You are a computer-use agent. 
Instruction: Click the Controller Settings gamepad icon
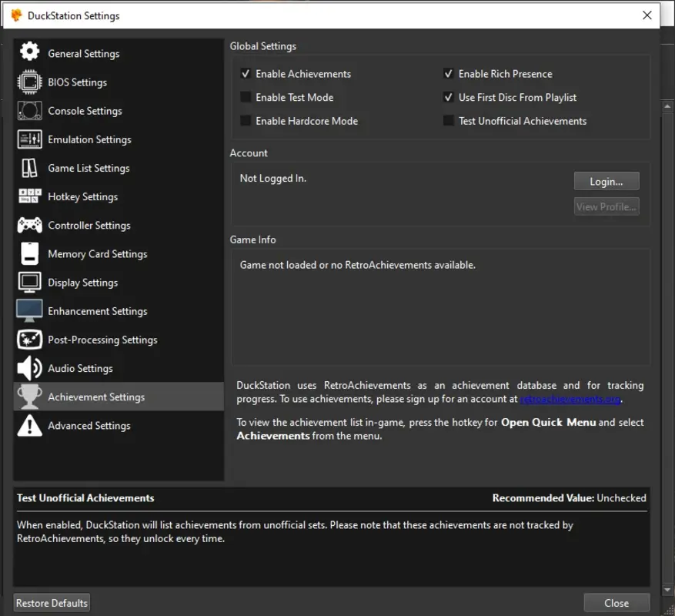[x=28, y=225]
